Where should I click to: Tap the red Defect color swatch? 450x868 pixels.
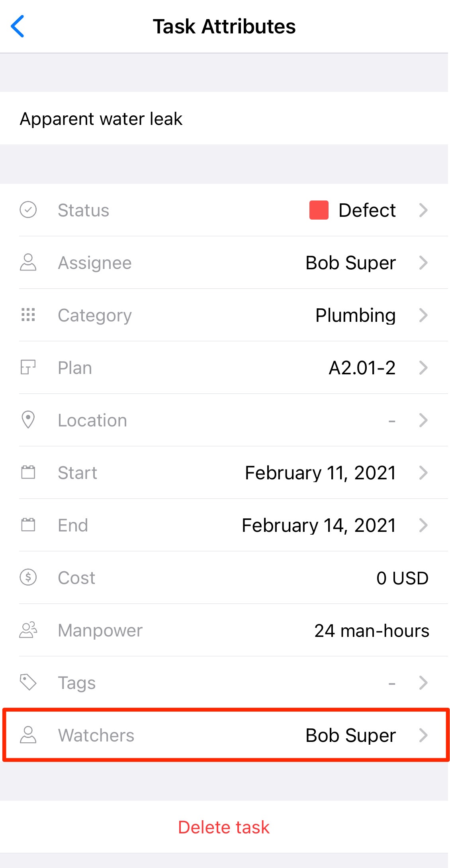pyautogui.click(x=319, y=210)
